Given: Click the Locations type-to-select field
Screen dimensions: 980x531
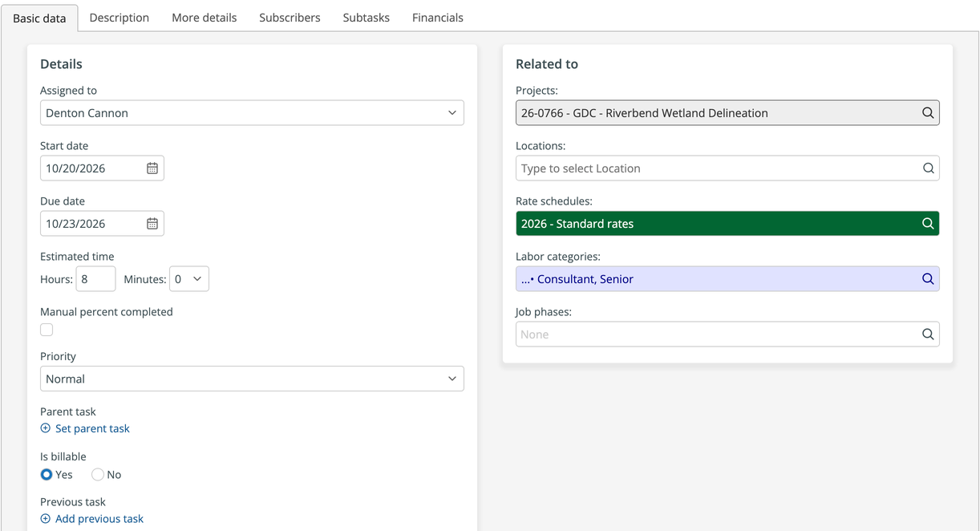Looking at the screenshot, I should coord(727,168).
